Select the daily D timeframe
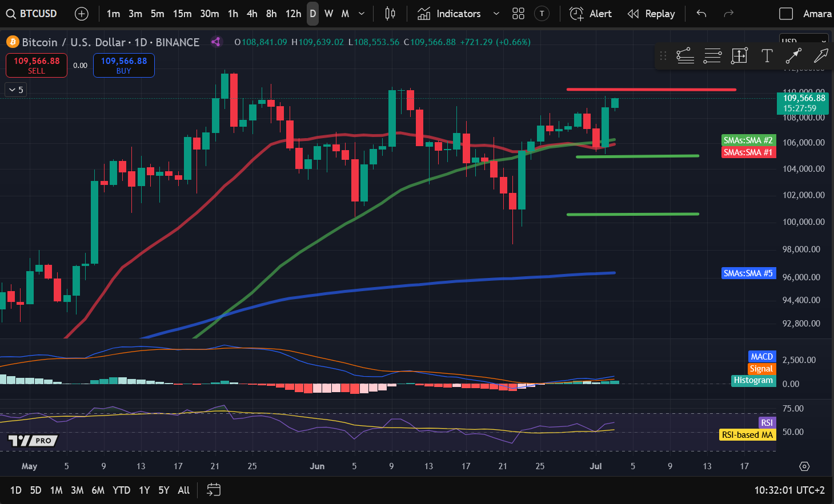This screenshot has height=504, width=834. coord(312,14)
